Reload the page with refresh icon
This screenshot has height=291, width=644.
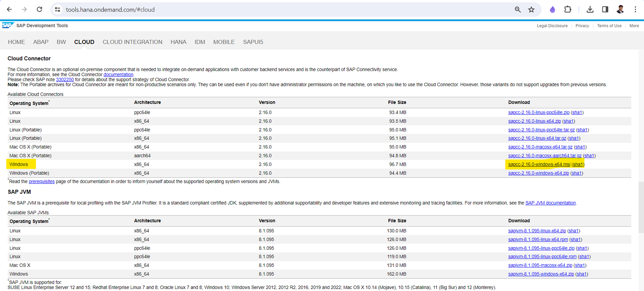pyautogui.click(x=39, y=10)
